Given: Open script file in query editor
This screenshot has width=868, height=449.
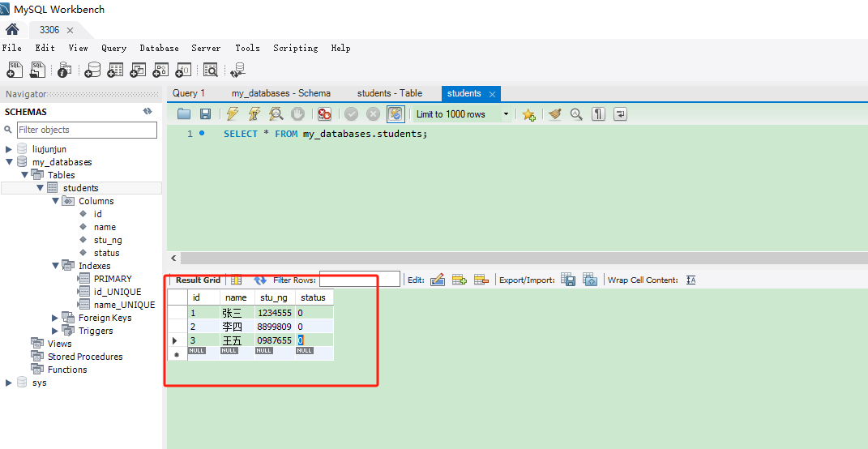Looking at the screenshot, I should [184, 114].
